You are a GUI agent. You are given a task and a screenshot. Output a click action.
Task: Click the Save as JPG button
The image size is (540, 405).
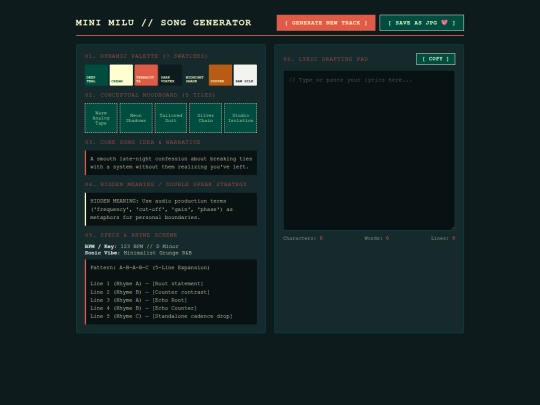422,23
